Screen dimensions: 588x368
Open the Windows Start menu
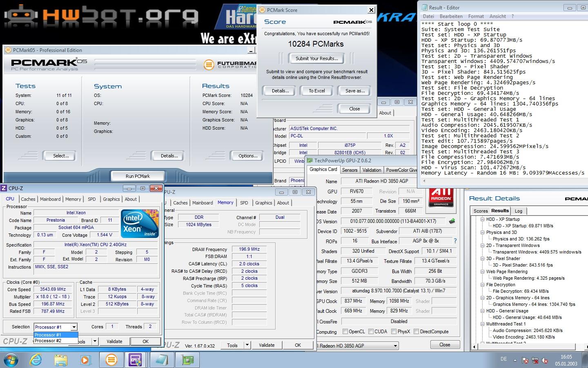click(10, 360)
